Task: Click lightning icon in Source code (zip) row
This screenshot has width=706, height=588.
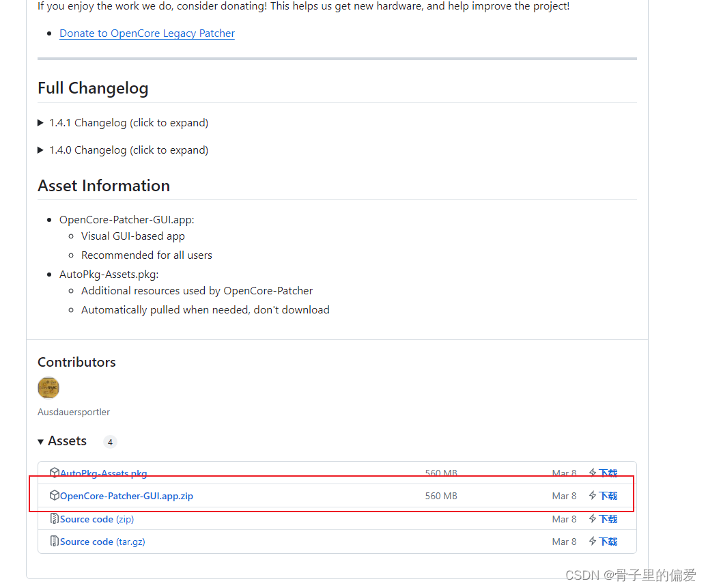Action: click(x=593, y=518)
